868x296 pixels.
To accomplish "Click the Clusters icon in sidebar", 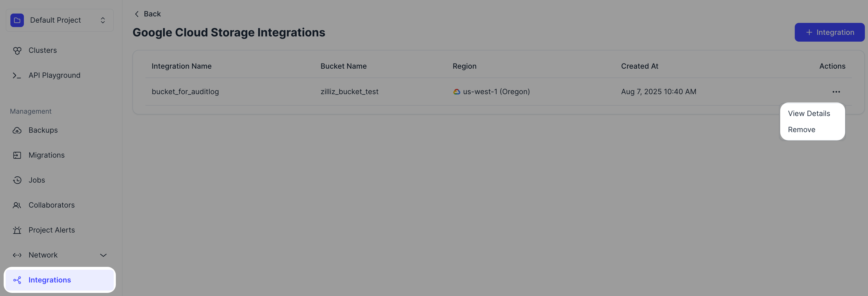I will (17, 51).
